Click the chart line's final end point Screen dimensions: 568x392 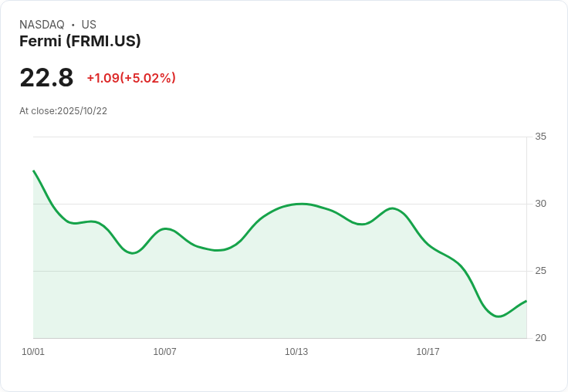(526, 301)
